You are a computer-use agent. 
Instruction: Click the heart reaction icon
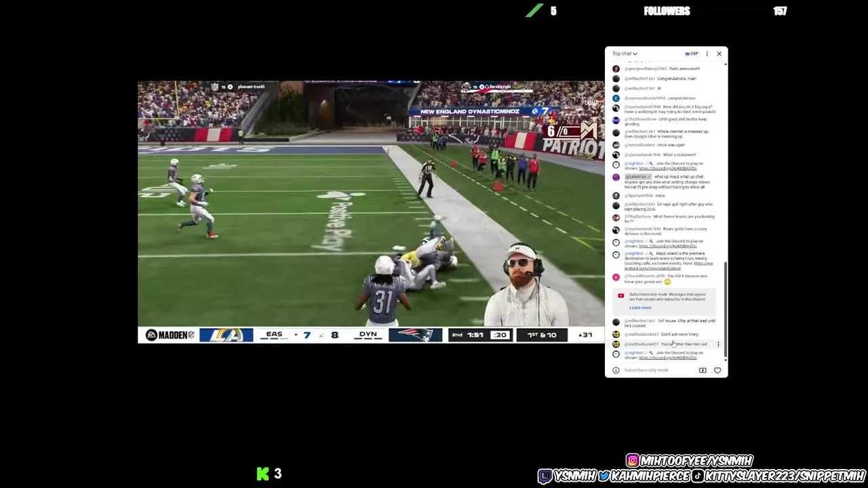tap(717, 370)
